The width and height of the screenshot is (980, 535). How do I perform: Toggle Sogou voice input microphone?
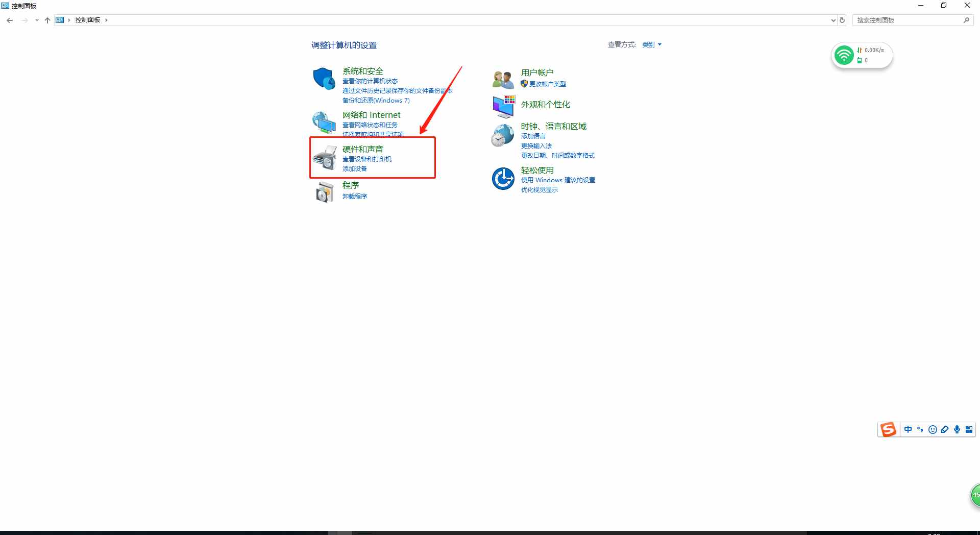[x=957, y=429]
